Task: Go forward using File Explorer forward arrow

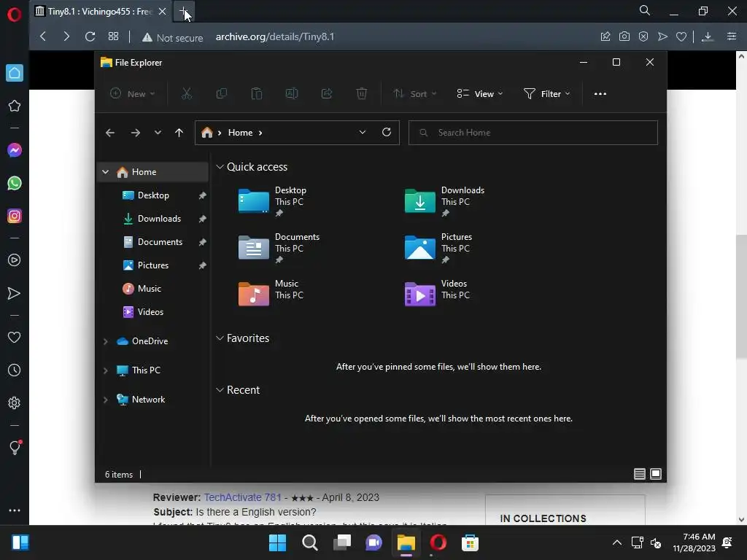Action: [x=136, y=133]
